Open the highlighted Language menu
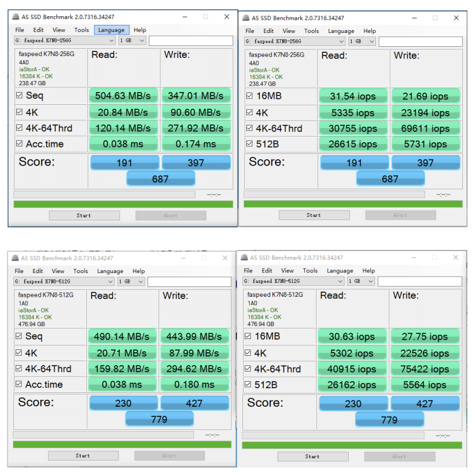This screenshot has height=475, width=476. [111, 30]
